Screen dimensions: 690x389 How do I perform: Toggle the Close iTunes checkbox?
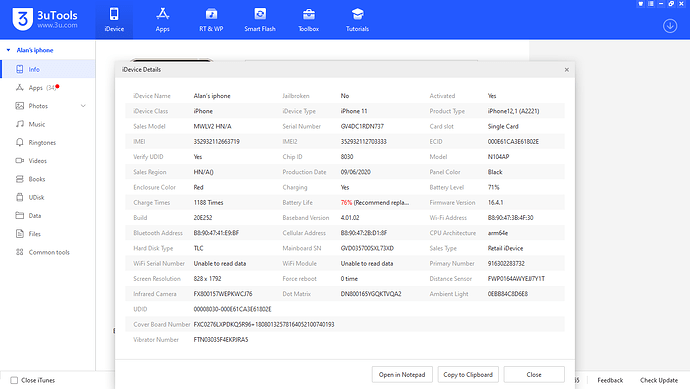(x=14, y=380)
